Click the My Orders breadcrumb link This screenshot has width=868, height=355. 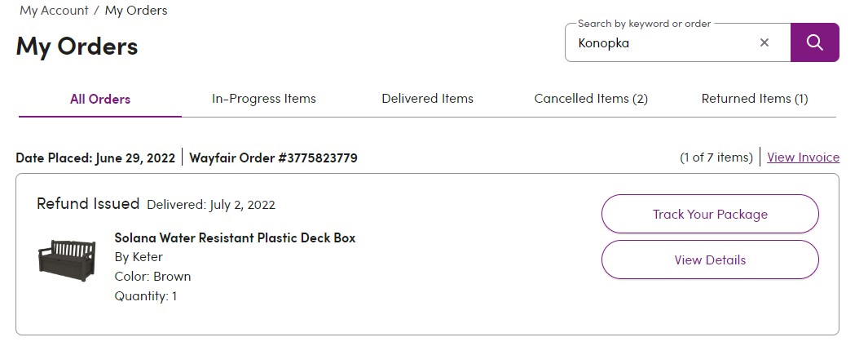(x=136, y=11)
